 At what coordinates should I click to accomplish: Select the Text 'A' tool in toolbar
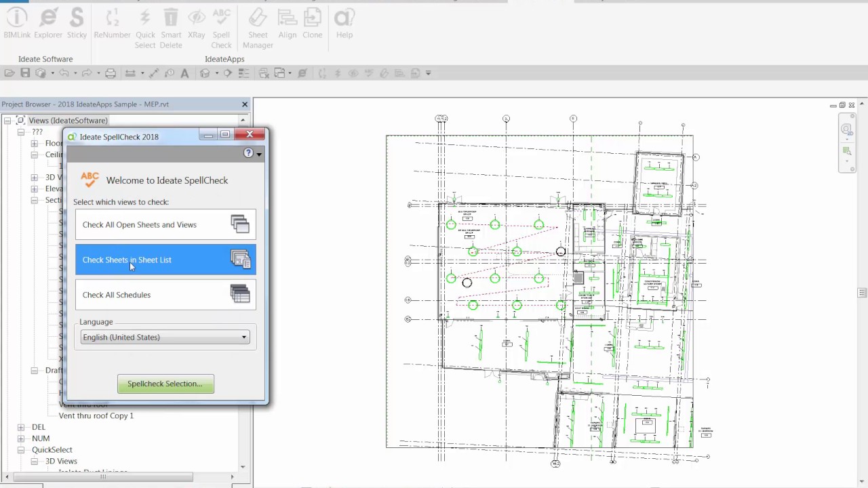184,73
